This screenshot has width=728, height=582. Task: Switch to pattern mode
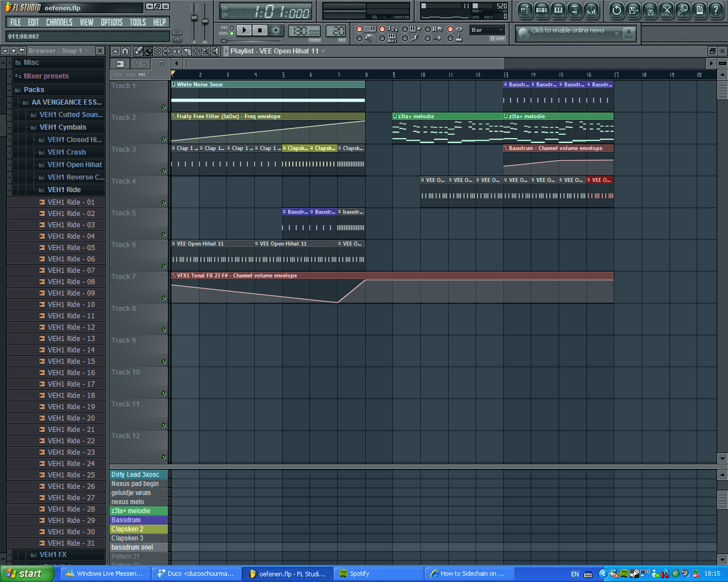[231, 27]
